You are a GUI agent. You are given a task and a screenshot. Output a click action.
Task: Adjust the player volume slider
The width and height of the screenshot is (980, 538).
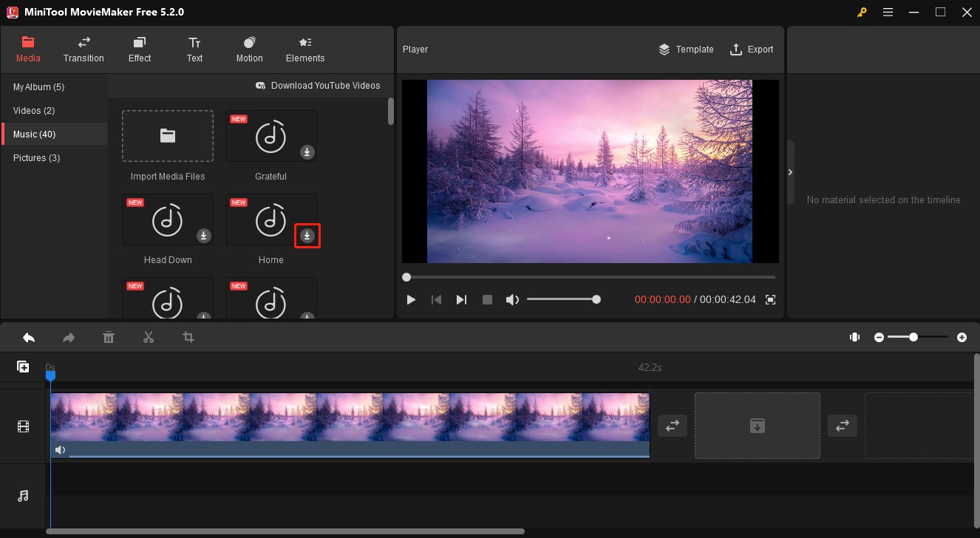click(x=562, y=299)
